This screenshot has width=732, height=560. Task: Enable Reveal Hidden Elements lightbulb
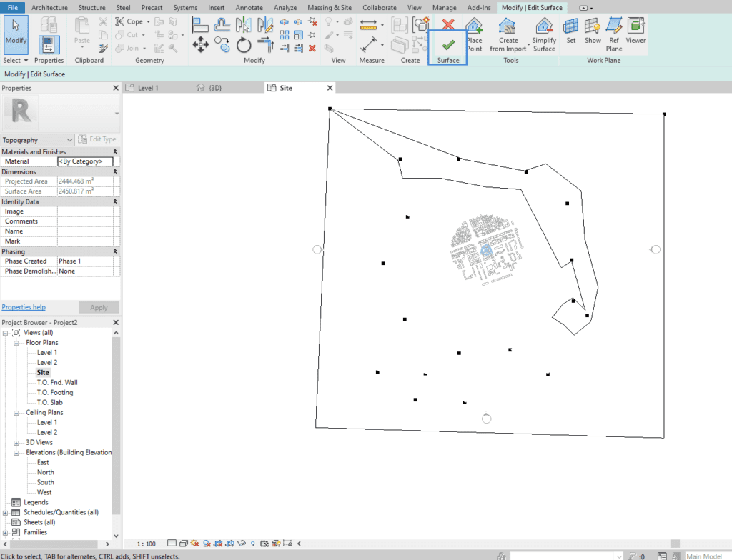tap(252, 544)
